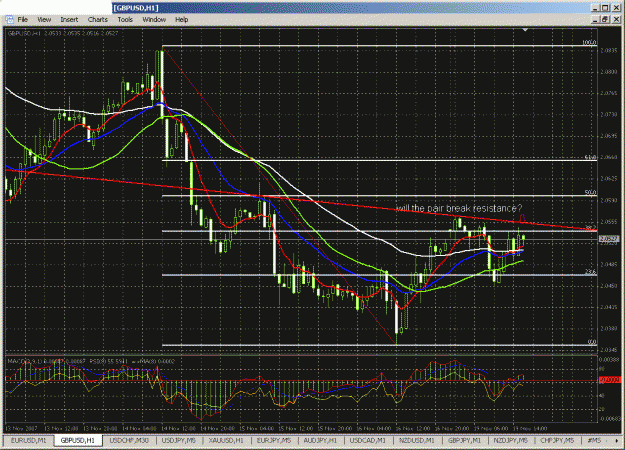Click the chart window icon beside File
The width and height of the screenshot is (625, 450).
(x=9, y=20)
